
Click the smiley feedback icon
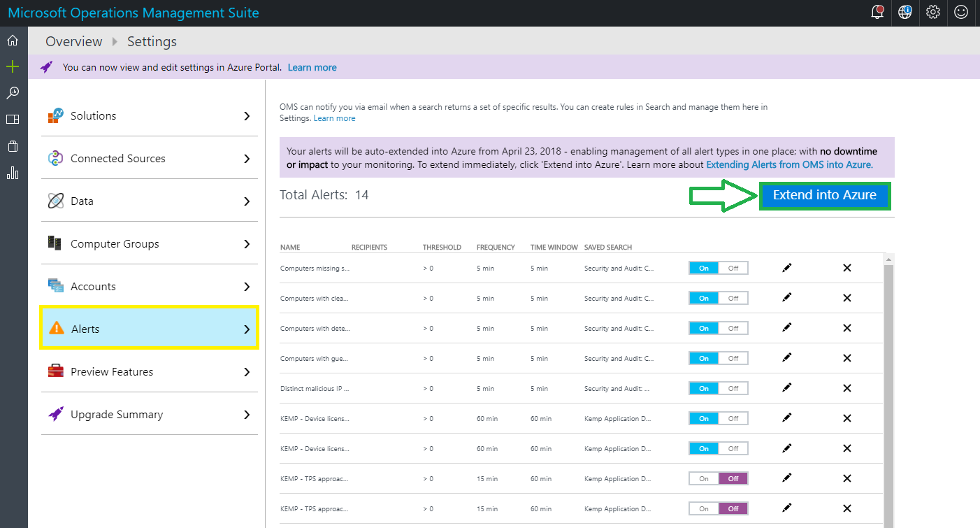coord(961,12)
